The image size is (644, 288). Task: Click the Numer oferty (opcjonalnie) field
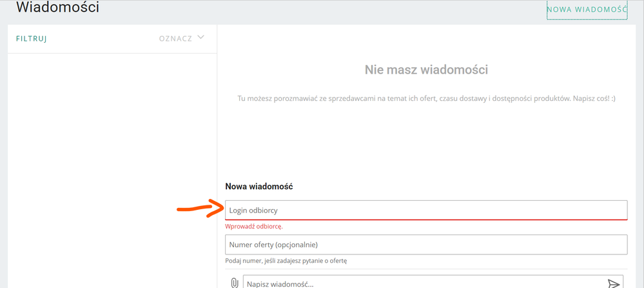[x=425, y=245]
